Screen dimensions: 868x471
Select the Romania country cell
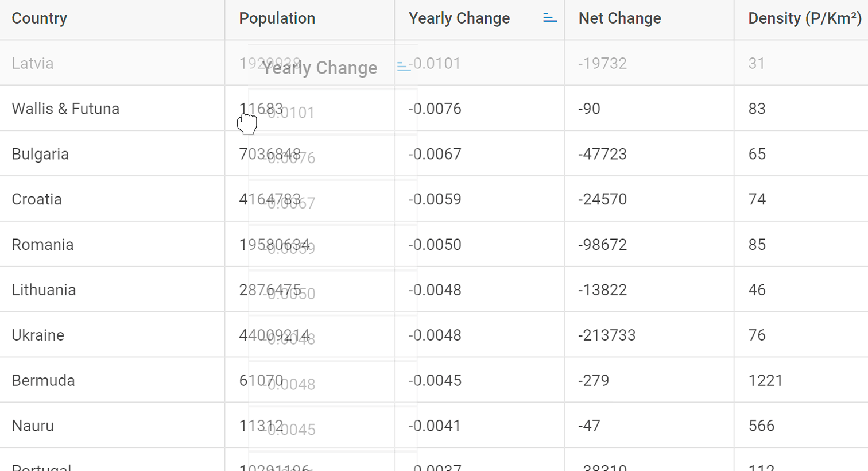112,245
